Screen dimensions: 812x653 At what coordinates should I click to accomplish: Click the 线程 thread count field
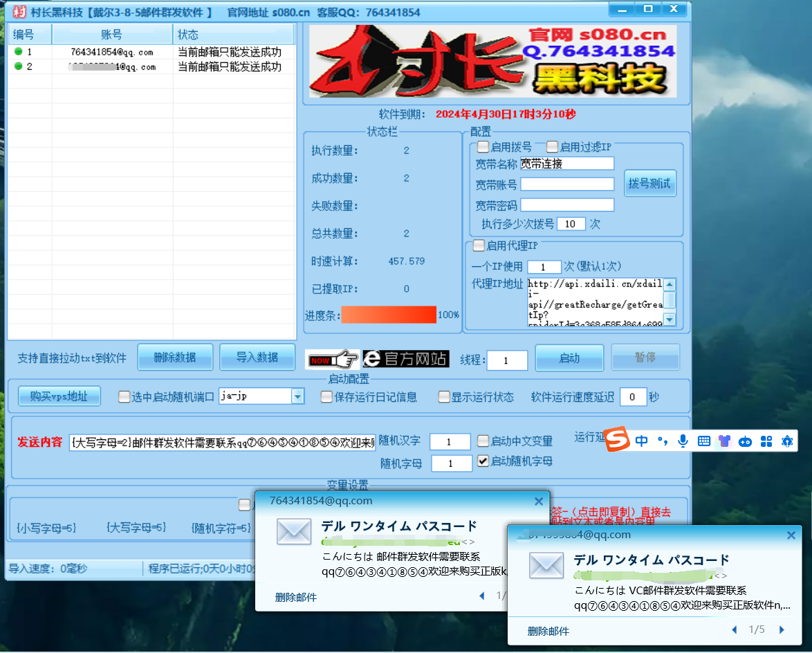pos(507,360)
